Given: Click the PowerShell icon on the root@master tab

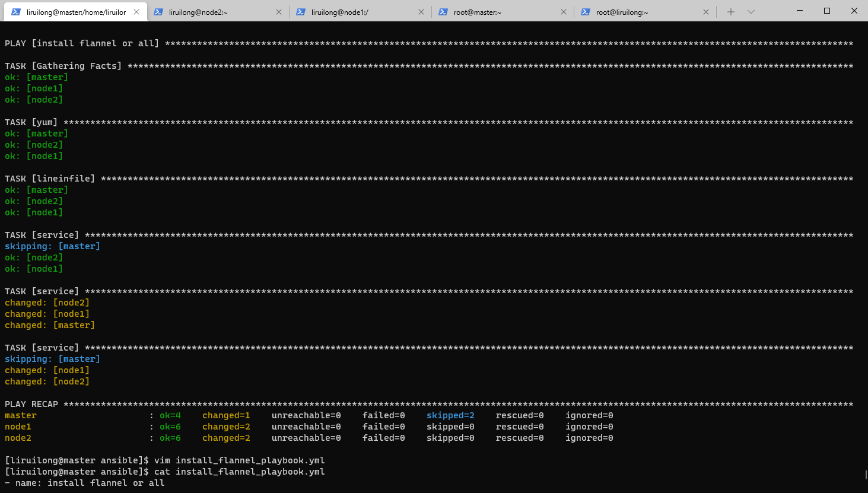Looking at the screenshot, I should point(443,12).
